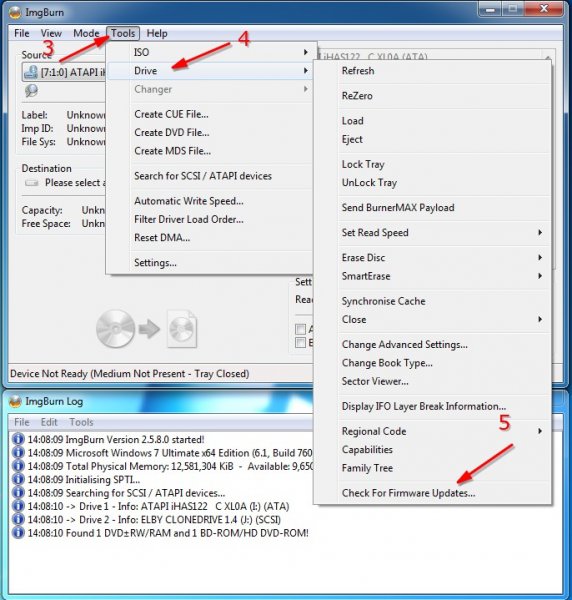Open the File menu in ImgBurn

pyautogui.click(x=21, y=33)
